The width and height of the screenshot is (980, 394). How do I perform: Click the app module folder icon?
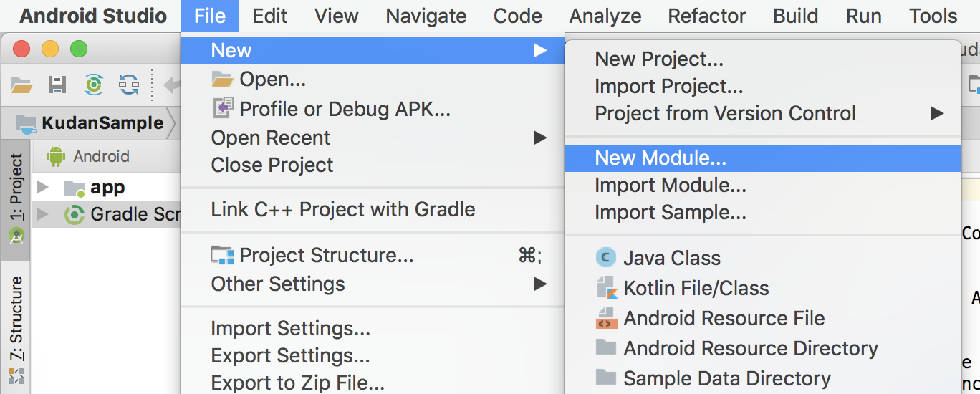[x=75, y=188]
